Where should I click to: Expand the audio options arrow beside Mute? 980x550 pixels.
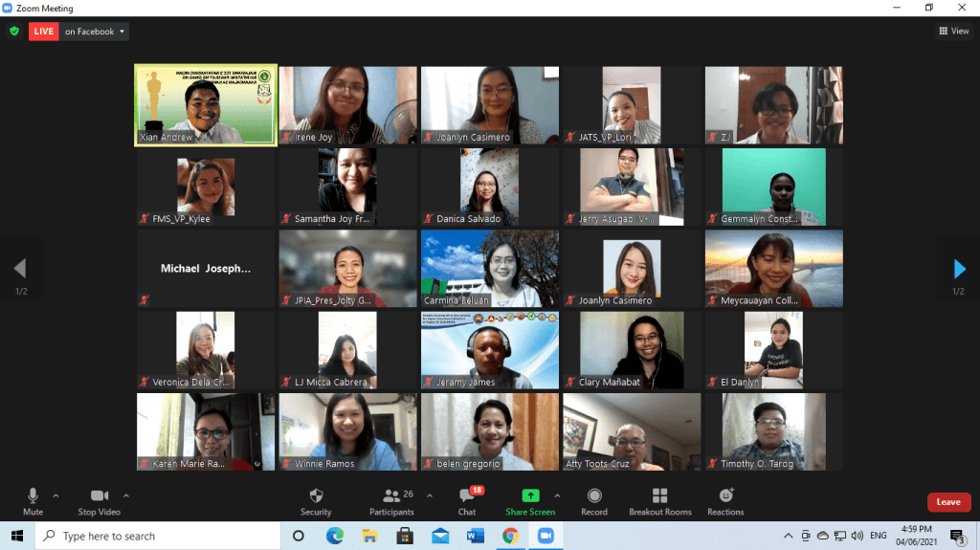(56, 495)
